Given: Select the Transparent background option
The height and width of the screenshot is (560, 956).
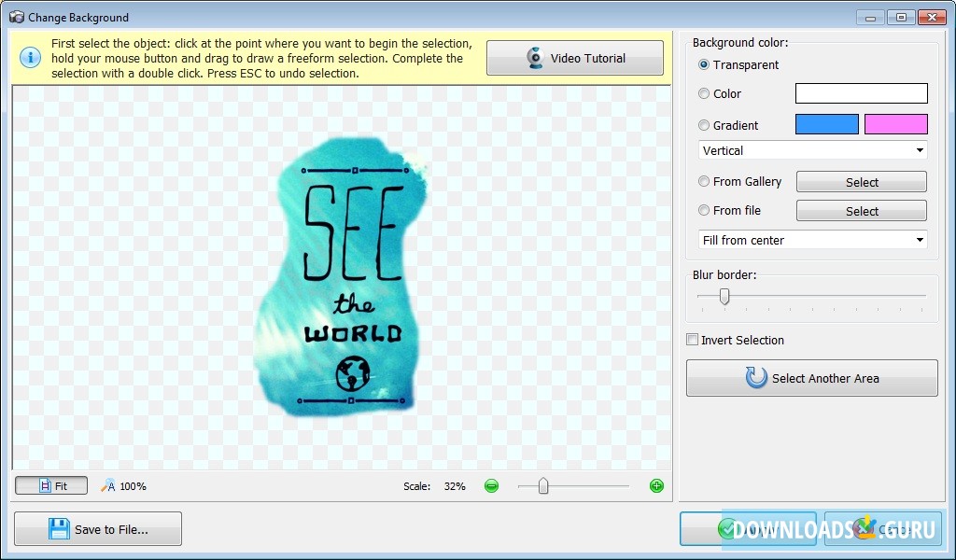Looking at the screenshot, I should pos(704,65).
